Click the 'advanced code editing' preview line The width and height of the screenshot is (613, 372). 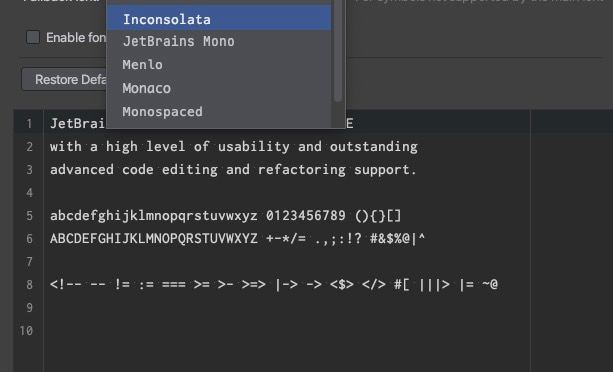(x=233, y=170)
